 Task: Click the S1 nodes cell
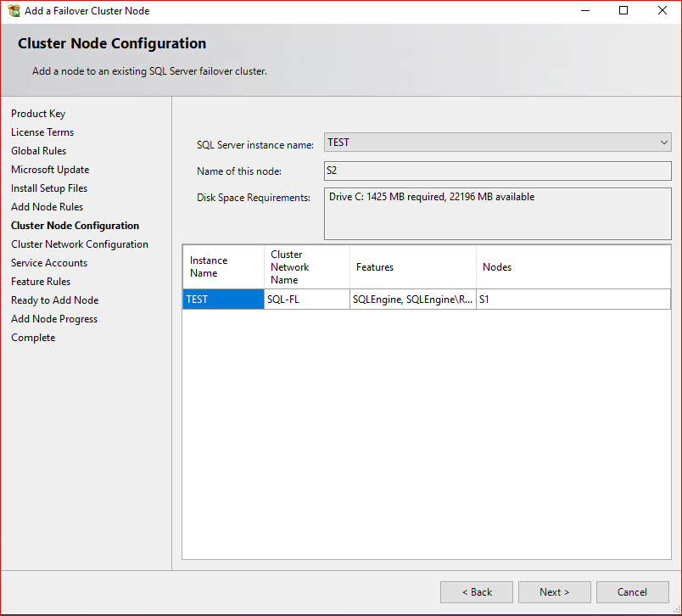pos(573,300)
